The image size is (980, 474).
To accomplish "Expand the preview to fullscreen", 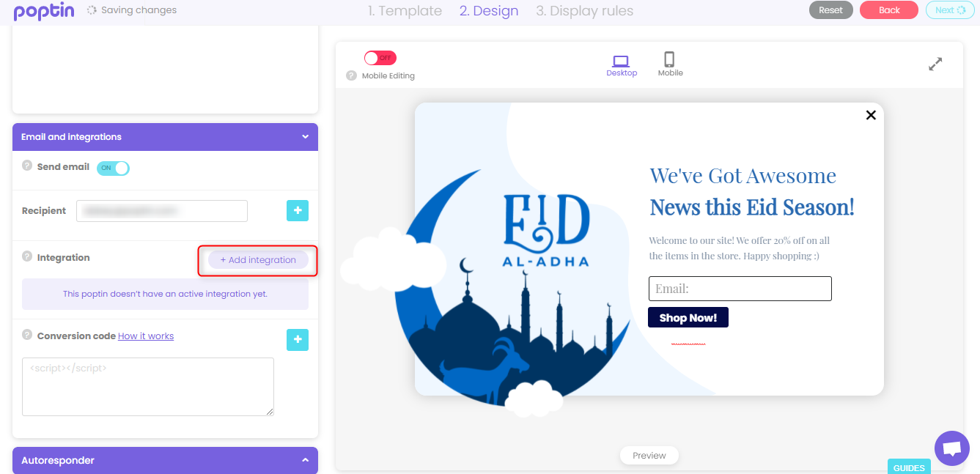I will (935, 64).
